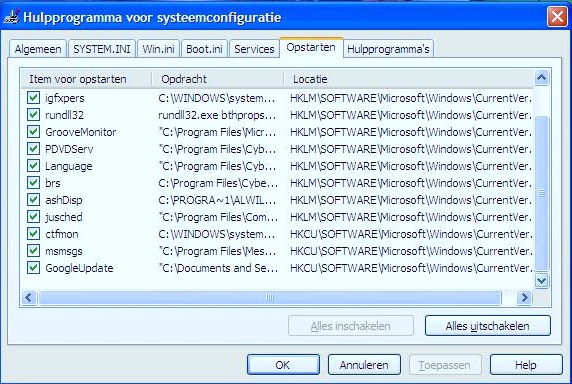This screenshot has width=572, height=384.
Task: Click the horizontal scroll left arrow
Action: coord(29,298)
